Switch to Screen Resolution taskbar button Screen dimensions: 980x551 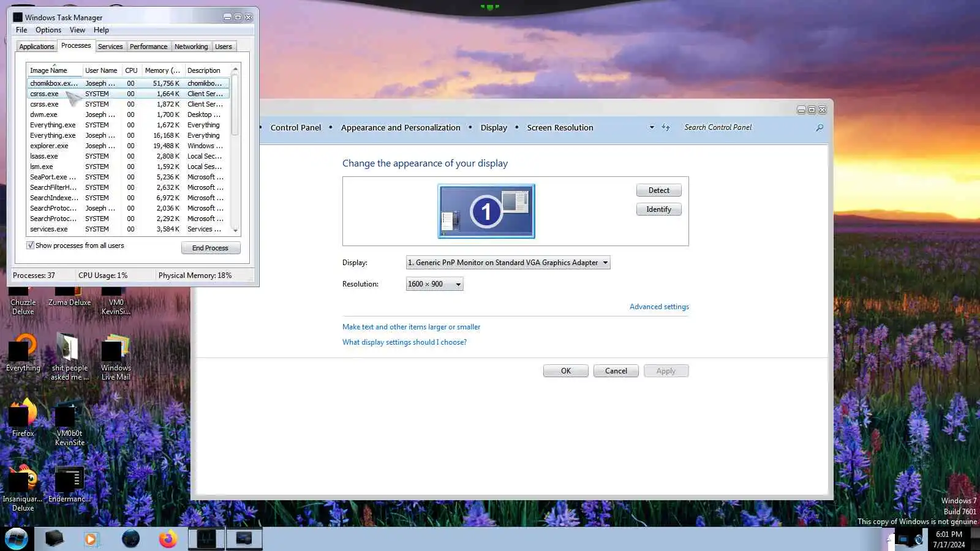click(244, 539)
